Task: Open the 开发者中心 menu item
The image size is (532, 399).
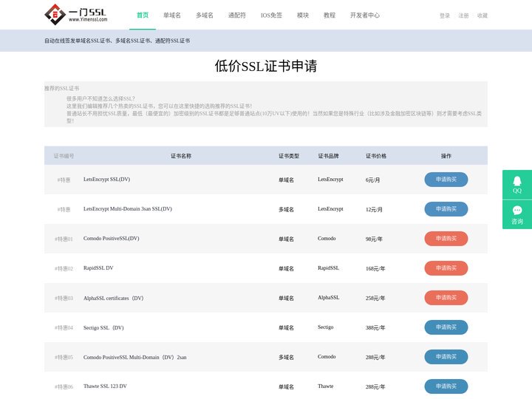Action: pos(365,16)
